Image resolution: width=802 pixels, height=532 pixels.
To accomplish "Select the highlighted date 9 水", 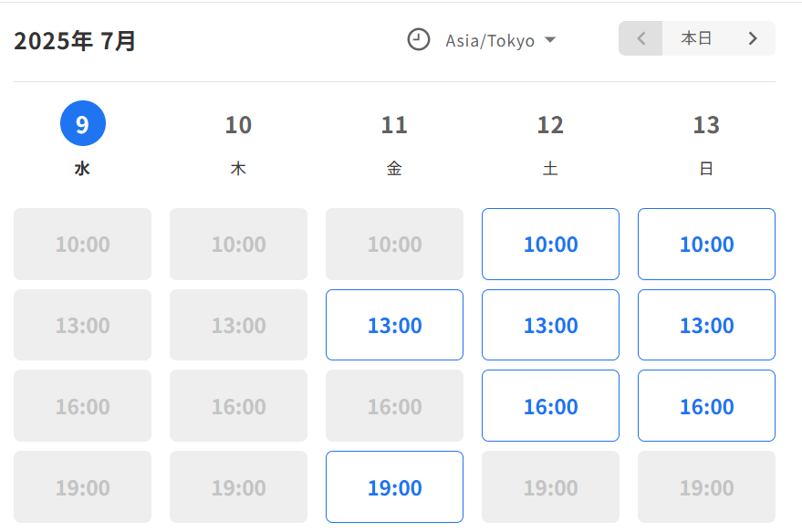I will 83,139.
